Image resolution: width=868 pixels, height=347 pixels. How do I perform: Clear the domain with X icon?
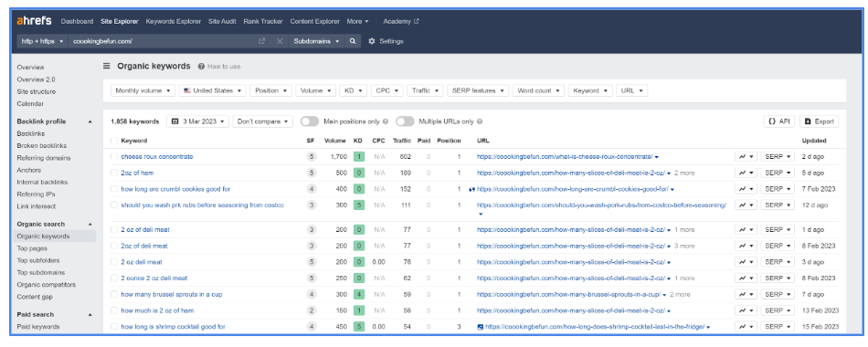pos(280,41)
